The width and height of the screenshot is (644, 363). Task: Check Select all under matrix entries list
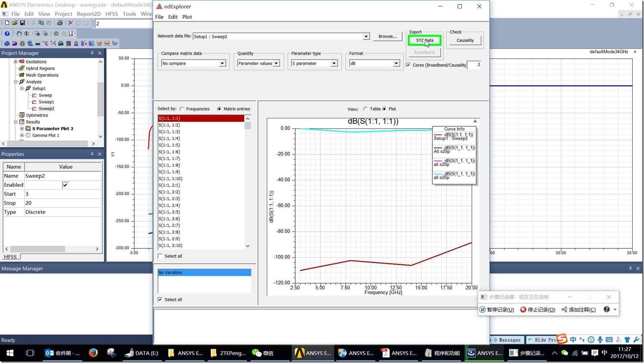[160, 256]
